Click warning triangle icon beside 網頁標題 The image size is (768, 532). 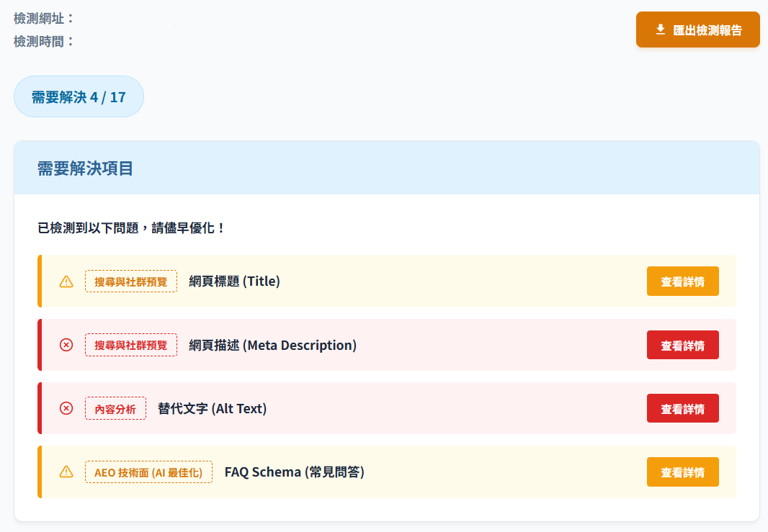66,282
